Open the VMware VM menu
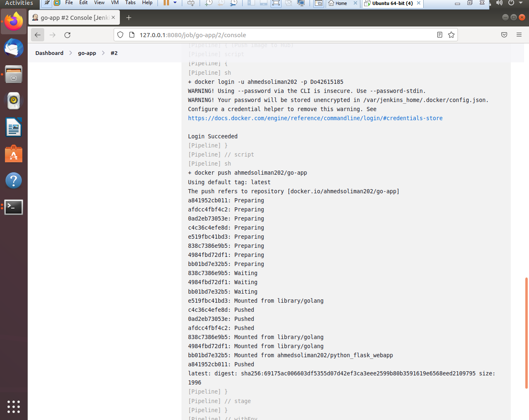Image resolution: width=529 pixels, height=420 pixels. 115,2
